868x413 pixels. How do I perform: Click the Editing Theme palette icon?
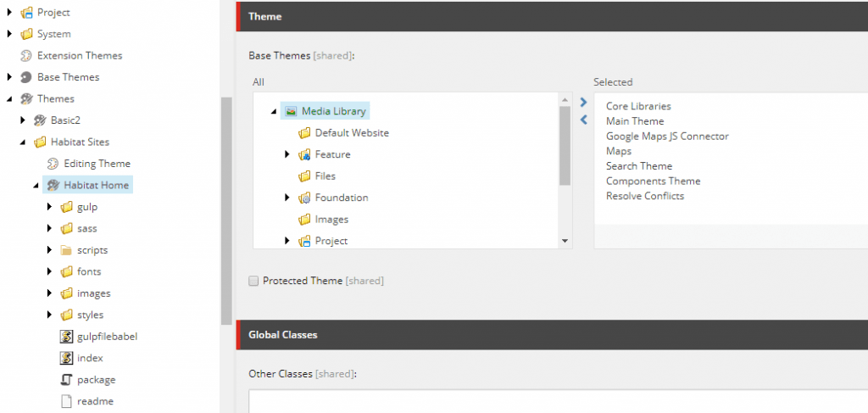[x=53, y=164]
